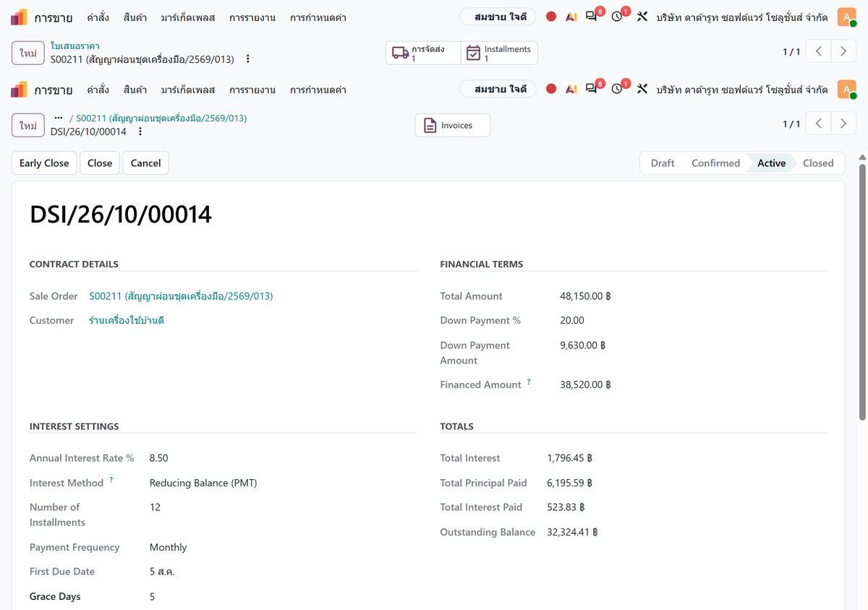Viewport: 868px width, 610px height.
Task: Click the ใหม่ button beside the DSI/26/10/00014 breadcrumb
Action: coord(28,126)
